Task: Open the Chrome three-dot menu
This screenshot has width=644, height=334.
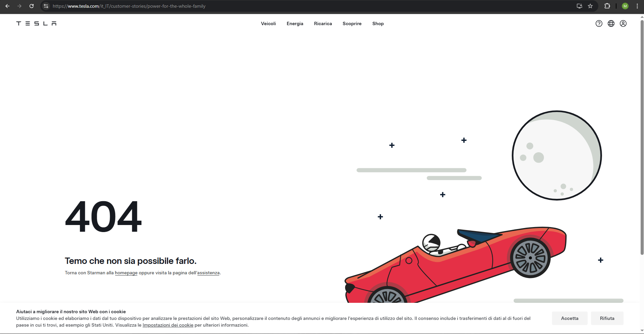Action: coord(637,6)
